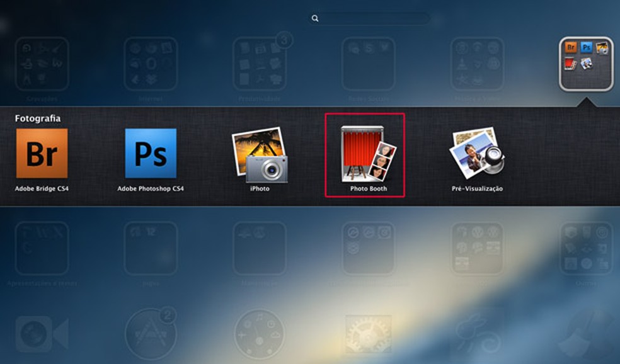Click the Launchpad search field
The width and height of the screenshot is (620, 364).
[369, 18]
